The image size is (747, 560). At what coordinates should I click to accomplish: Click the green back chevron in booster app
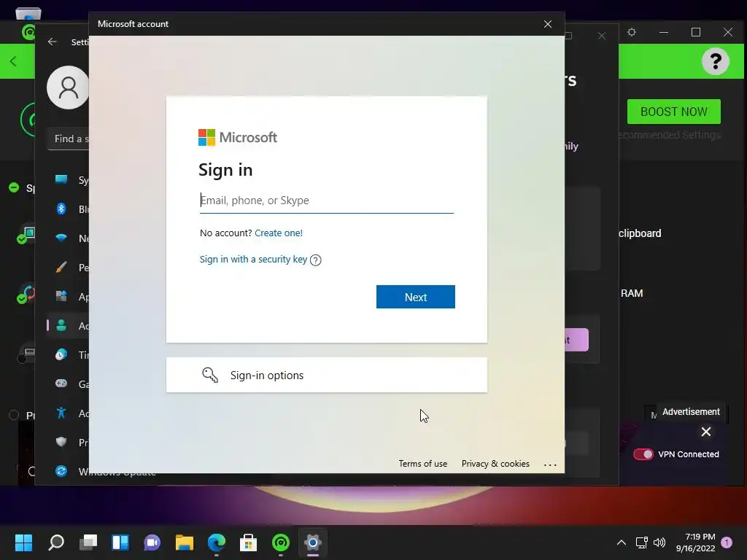13,61
